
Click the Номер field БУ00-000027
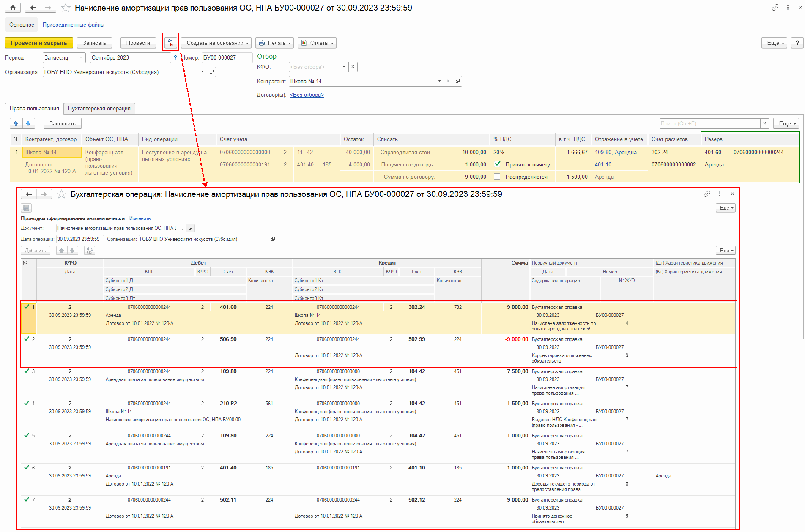(x=227, y=57)
